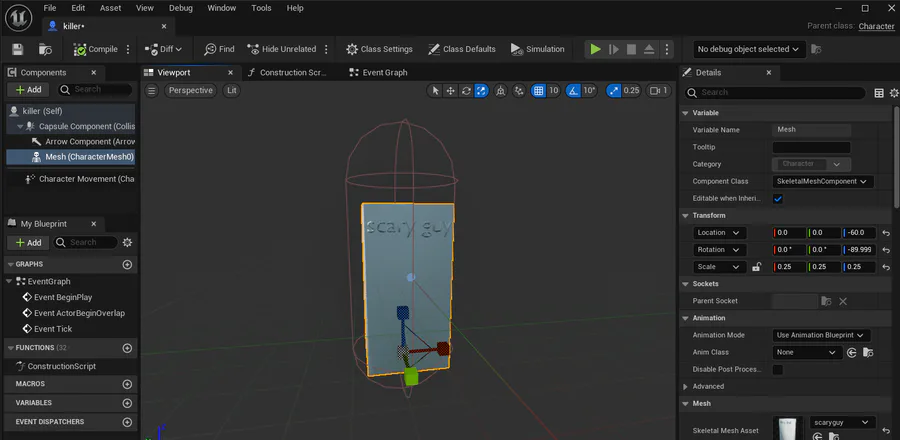This screenshot has height=440, width=900.
Task: Open the Animation Mode dropdown
Action: pyautogui.click(x=821, y=335)
